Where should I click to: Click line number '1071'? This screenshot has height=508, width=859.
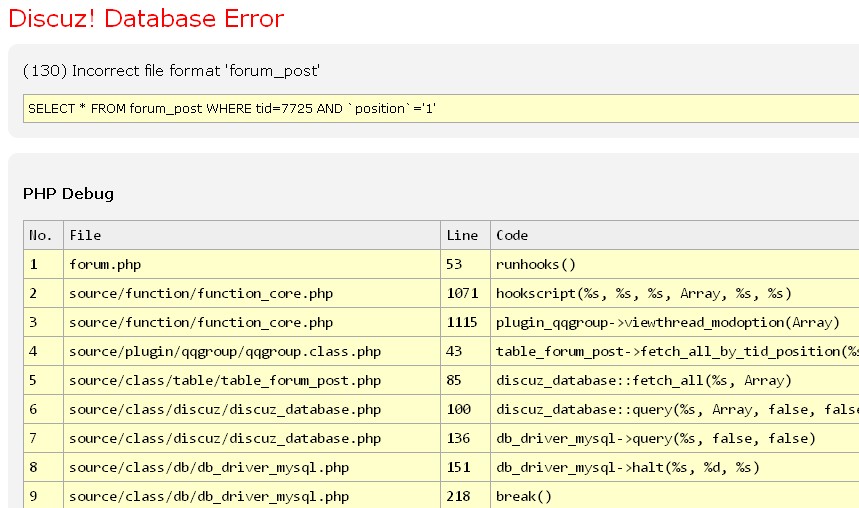click(x=465, y=293)
